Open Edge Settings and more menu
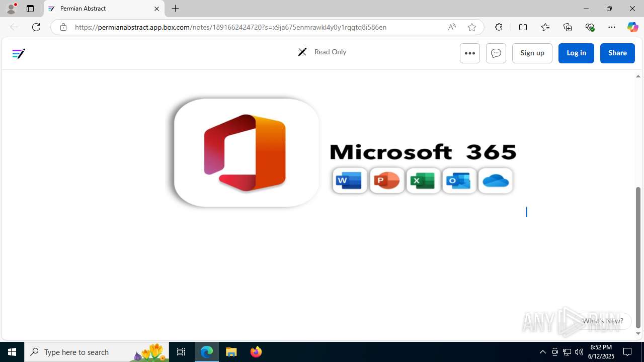Image resolution: width=644 pixels, height=362 pixels. click(x=612, y=27)
